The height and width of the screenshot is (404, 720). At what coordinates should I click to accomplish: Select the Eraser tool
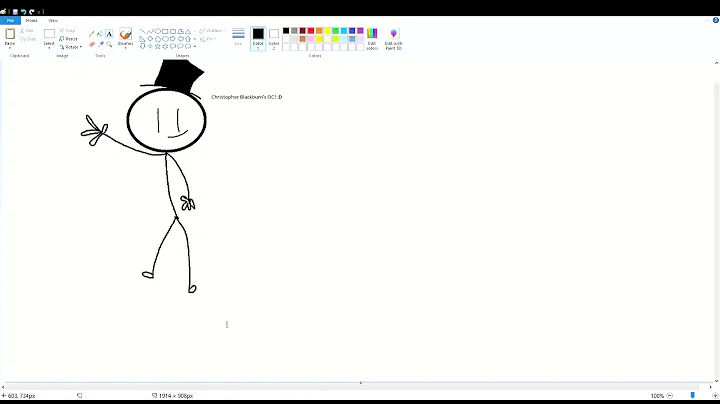click(x=92, y=45)
